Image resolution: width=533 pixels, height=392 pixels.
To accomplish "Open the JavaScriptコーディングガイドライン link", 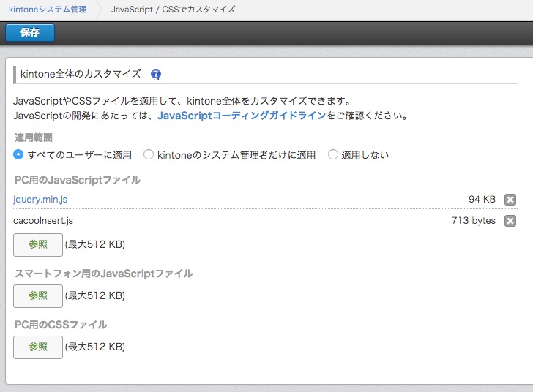I will coord(242,116).
